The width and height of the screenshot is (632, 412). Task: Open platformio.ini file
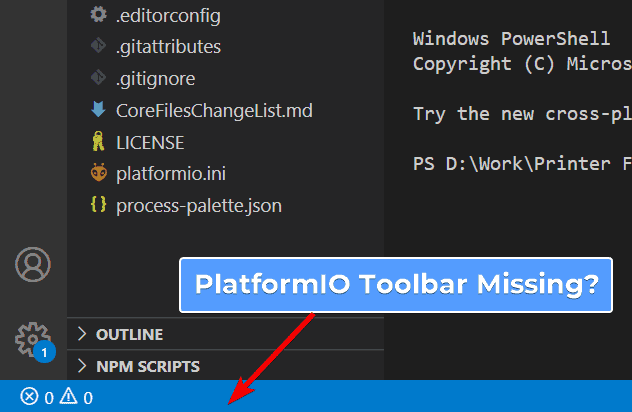pos(171,174)
